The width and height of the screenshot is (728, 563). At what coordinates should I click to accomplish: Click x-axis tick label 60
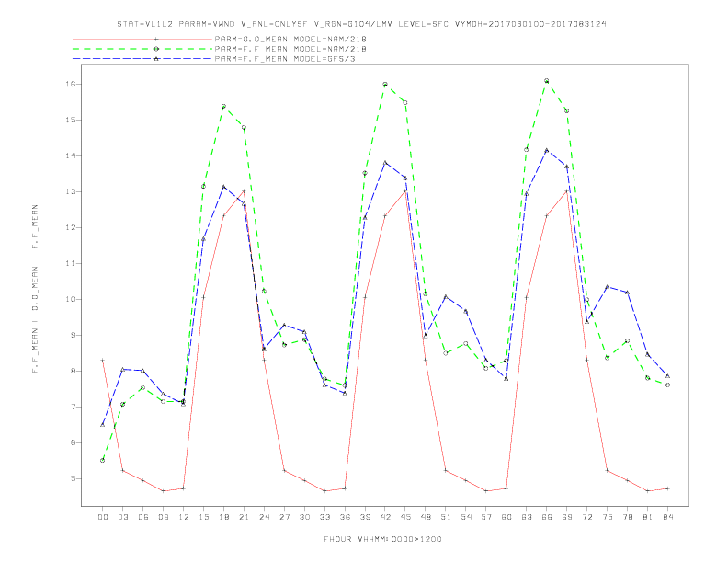[506, 517]
